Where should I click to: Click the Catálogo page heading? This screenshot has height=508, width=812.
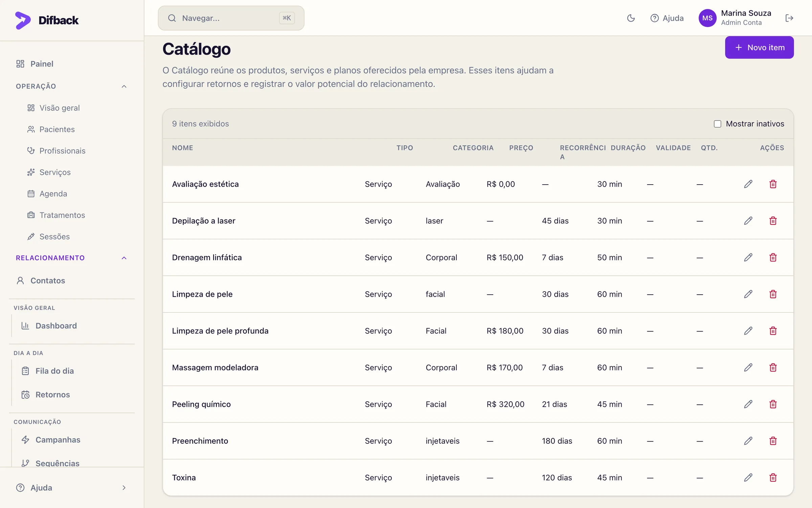point(197,49)
